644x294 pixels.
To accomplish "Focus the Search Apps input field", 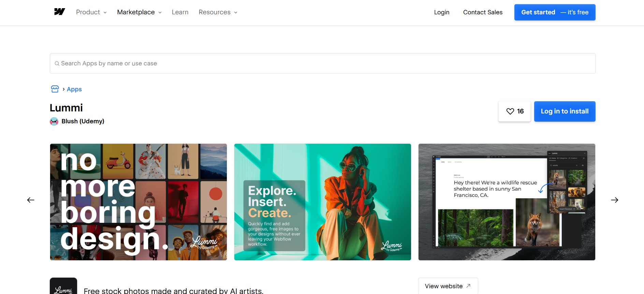I will (x=323, y=63).
